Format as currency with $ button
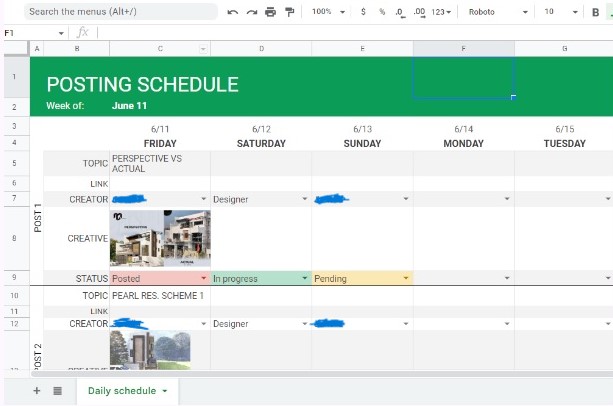This screenshot has height=406, width=613. [x=363, y=12]
